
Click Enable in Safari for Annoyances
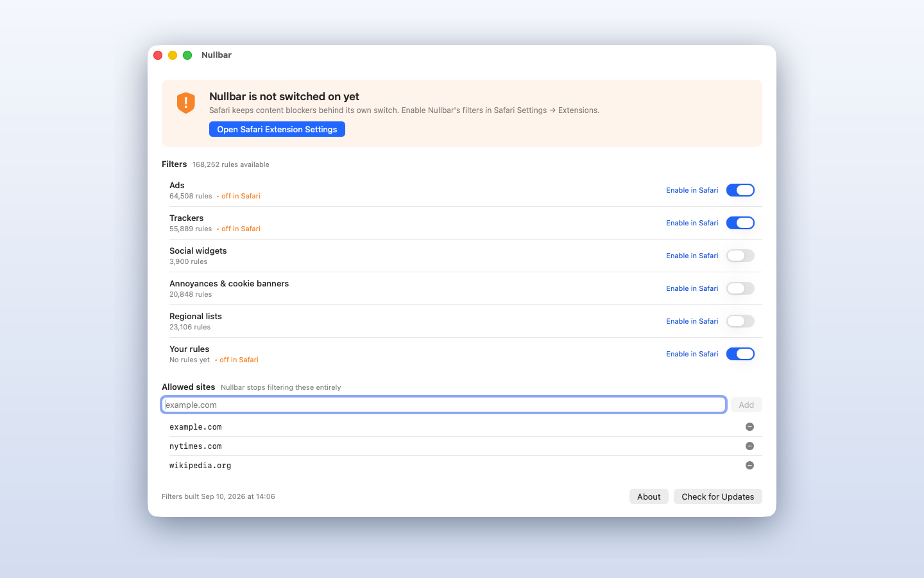pos(692,288)
